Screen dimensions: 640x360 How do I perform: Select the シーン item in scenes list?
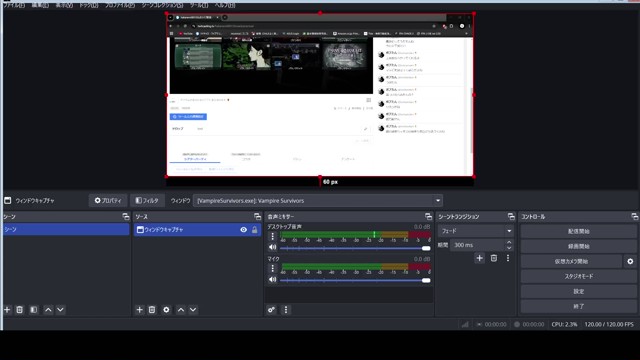66,229
